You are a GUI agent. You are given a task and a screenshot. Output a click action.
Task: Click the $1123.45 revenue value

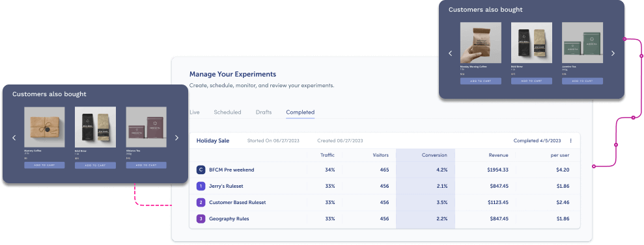497,202
